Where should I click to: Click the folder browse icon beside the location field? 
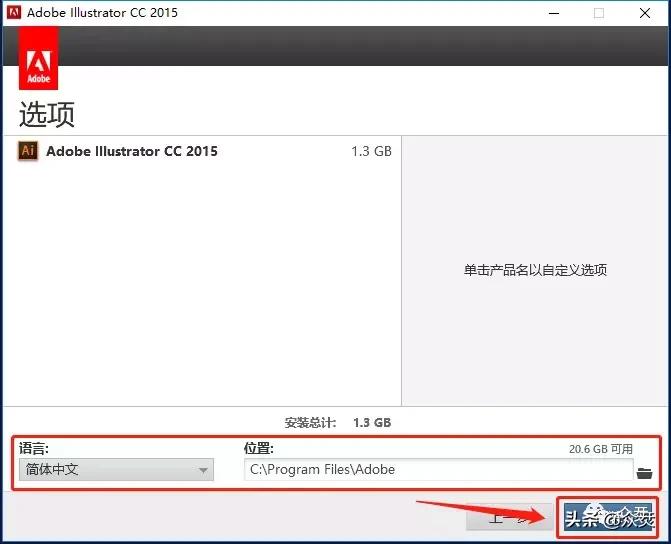pos(644,473)
